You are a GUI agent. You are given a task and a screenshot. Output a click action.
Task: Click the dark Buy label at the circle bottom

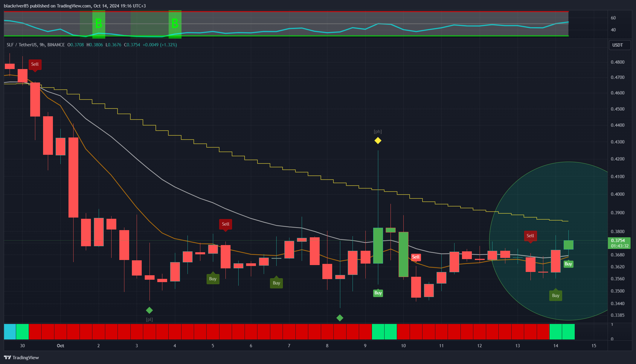pos(556,296)
